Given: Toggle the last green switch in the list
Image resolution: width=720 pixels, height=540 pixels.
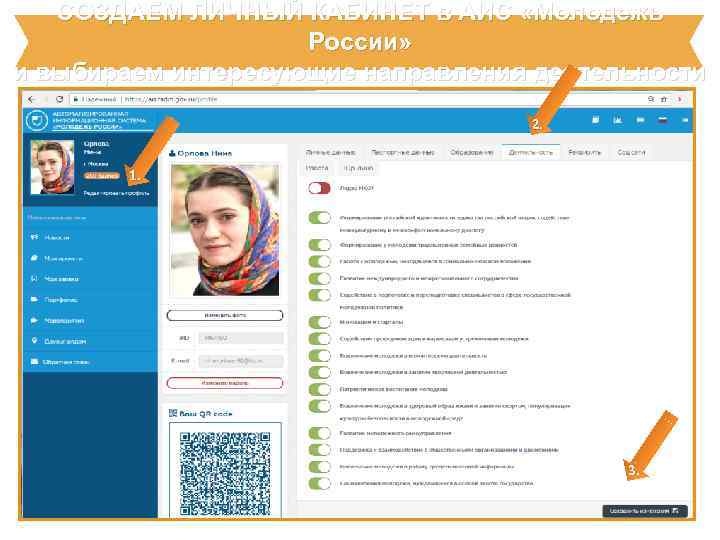Looking at the screenshot, I should click(x=319, y=484).
